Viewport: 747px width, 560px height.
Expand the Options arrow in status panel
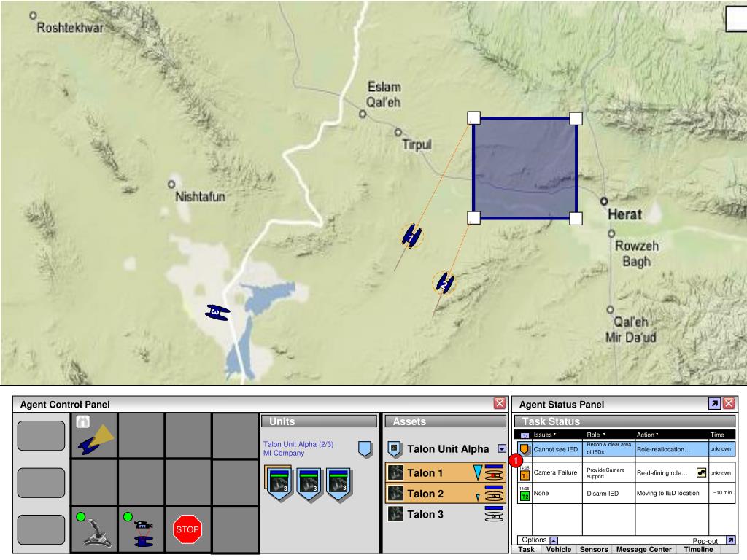pos(553,540)
